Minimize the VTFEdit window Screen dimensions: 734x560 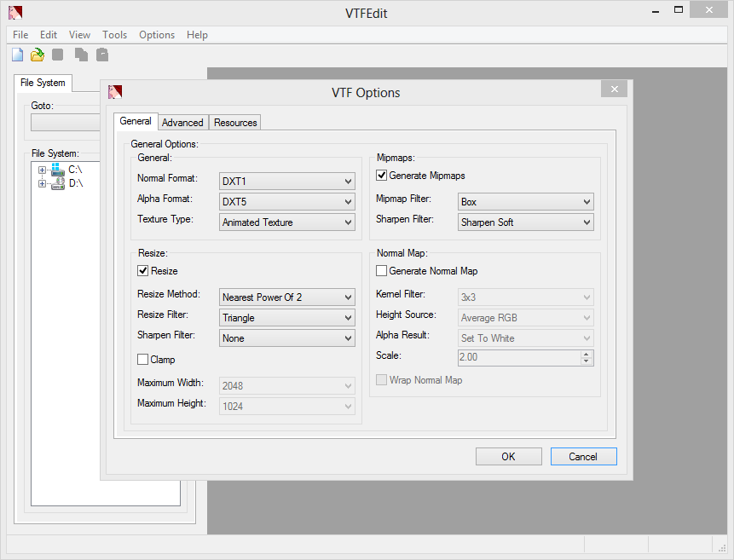656,10
